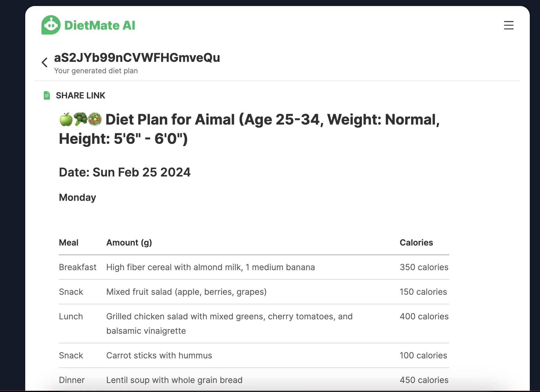Screen dimensions: 540x392
Task: Click the Meal column header
Action: pos(68,243)
